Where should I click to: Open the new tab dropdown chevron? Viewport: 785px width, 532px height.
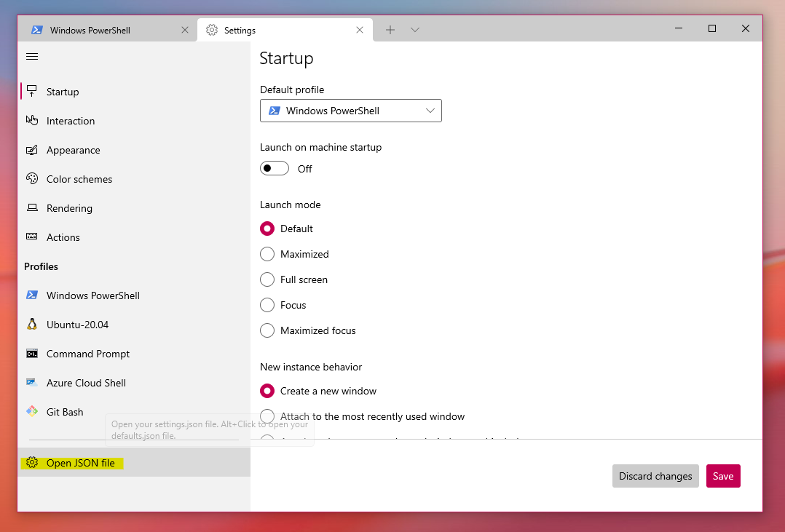click(415, 30)
